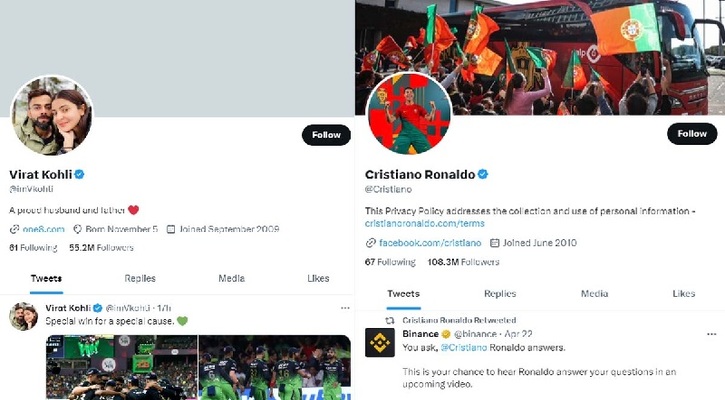Click link icon beside one8.com

tap(14, 229)
